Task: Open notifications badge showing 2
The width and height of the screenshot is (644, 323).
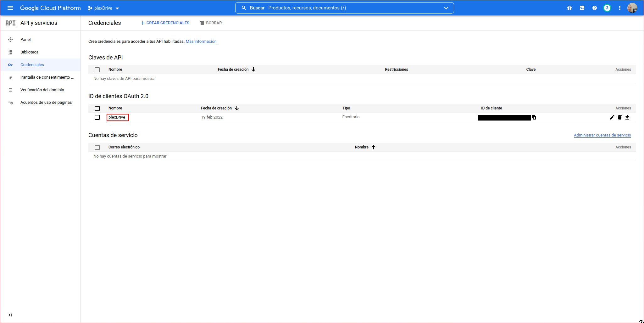Action: (607, 8)
